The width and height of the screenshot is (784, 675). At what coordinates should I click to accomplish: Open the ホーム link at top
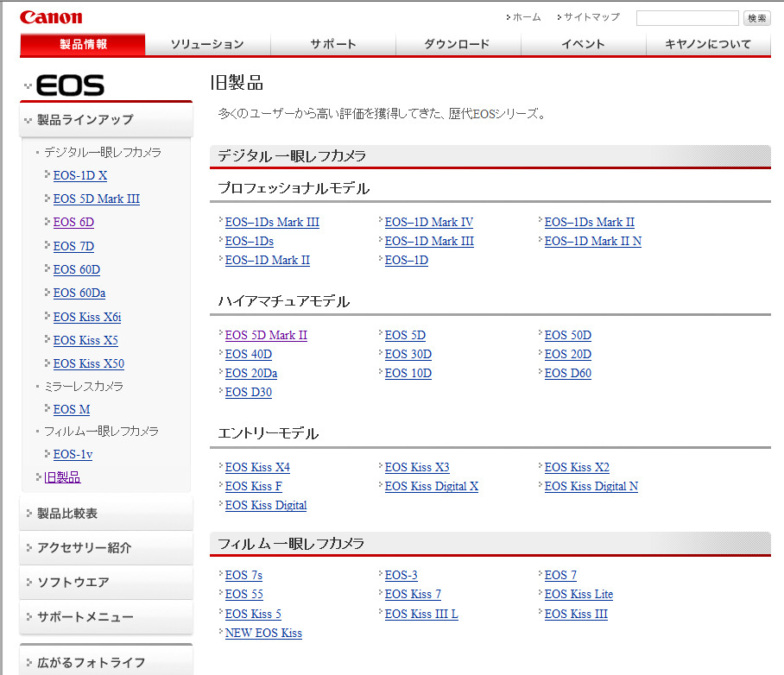coord(526,17)
